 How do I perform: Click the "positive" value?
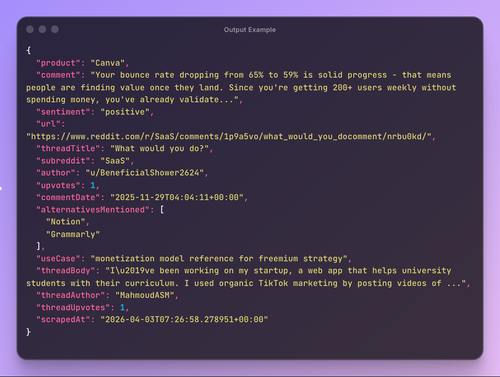pyautogui.click(x=125, y=112)
